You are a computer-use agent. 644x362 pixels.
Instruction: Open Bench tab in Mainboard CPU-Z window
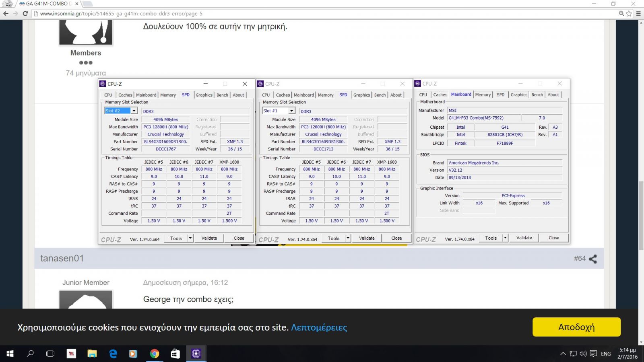[x=537, y=95]
